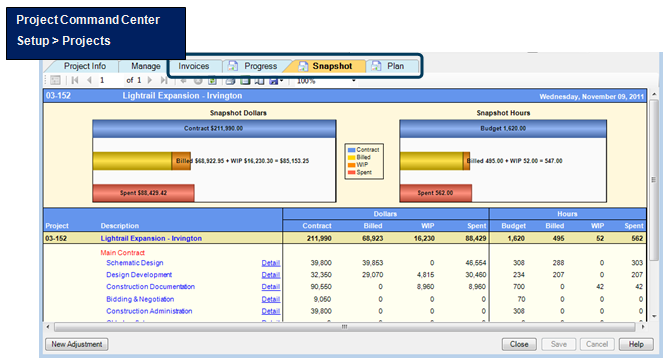The image size is (668, 361).
Task: Go to first page of report
Action: pyautogui.click(x=75, y=80)
